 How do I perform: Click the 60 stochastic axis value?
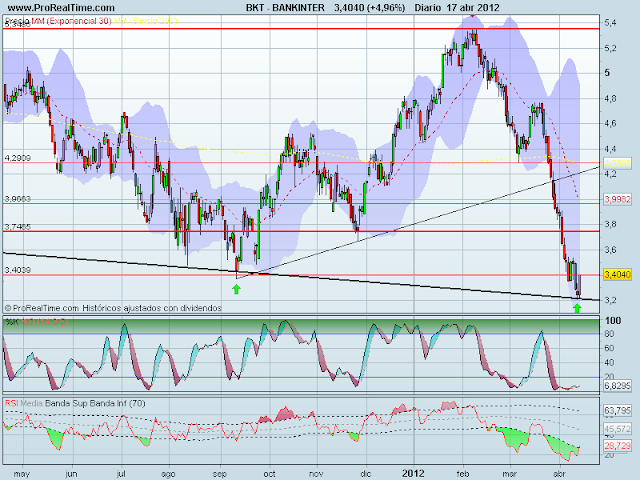point(609,348)
